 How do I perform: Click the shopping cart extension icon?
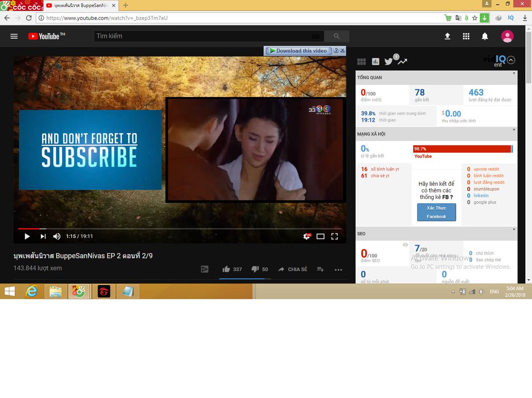point(448,18)
